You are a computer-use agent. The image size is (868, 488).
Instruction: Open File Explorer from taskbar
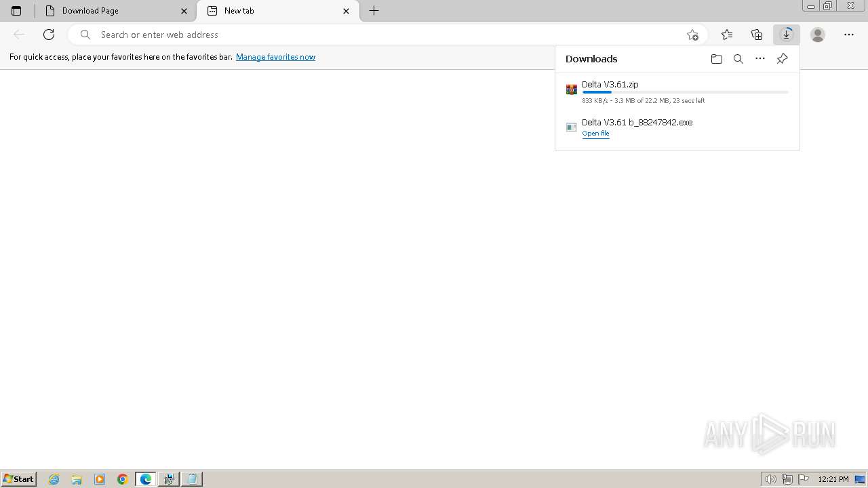pyautogui.click(x=77, y=479)
